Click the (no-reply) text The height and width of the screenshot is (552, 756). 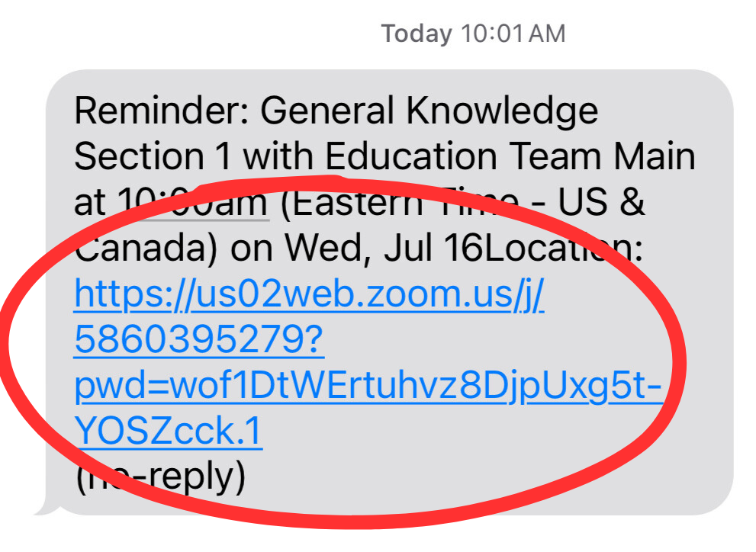[159, 477]
